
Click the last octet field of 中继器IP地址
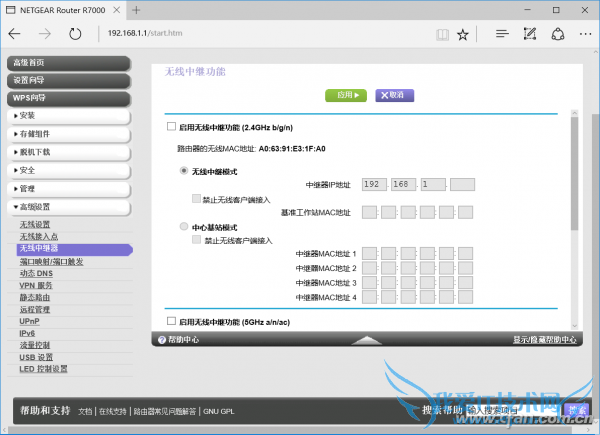(462, 184)
